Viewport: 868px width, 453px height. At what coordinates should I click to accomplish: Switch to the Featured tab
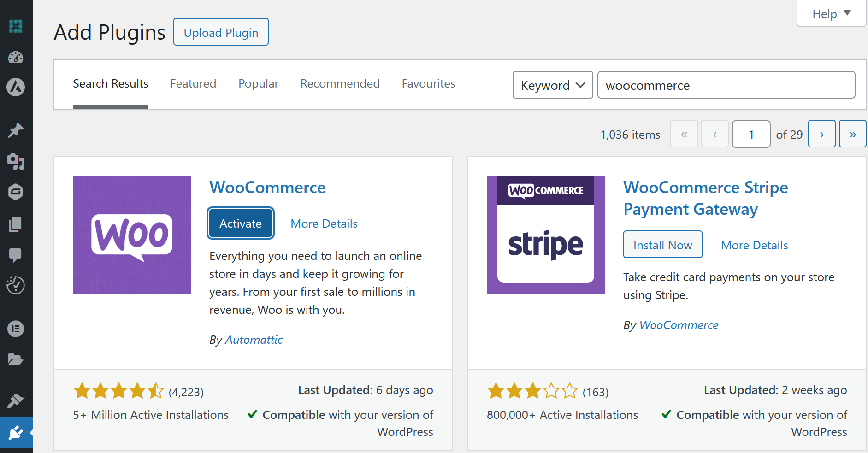pos(193,83)
